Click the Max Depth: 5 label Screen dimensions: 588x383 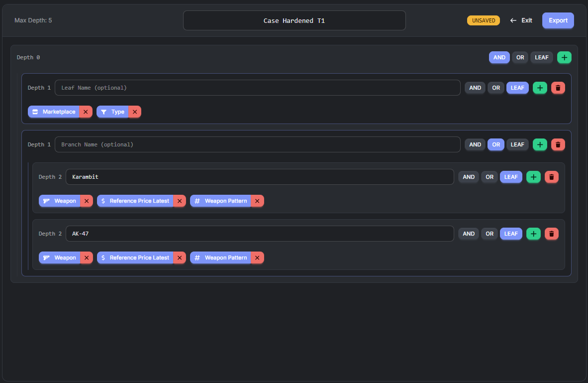click(x=33, y=20)
